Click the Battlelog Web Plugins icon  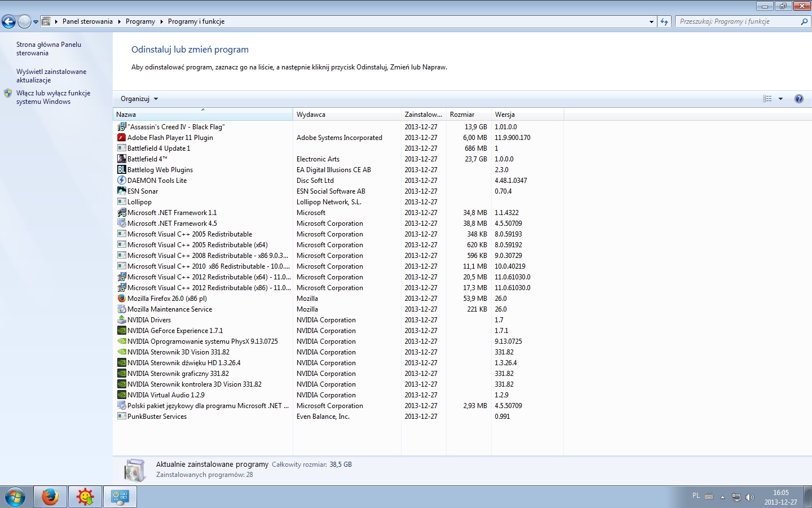[x=122, y=170]
